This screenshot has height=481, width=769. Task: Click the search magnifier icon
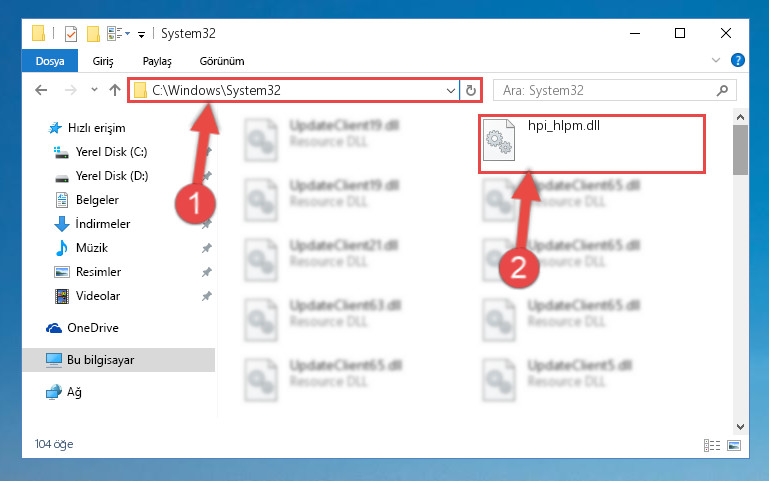722,90
